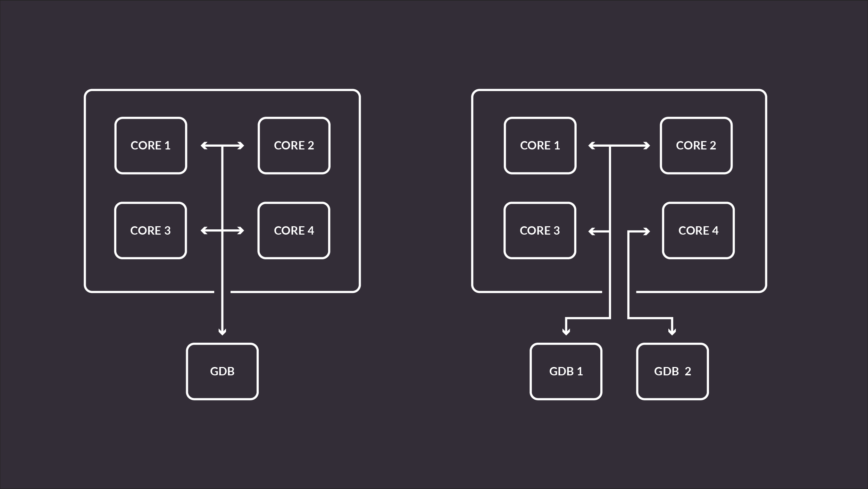Click the CORE 4 node in left diagram
Viewport: 868px width, 489px height.
(x=293, y=230)
